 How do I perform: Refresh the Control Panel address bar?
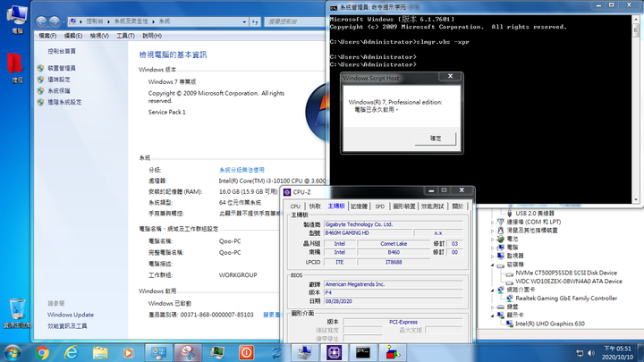click(255, 21)
